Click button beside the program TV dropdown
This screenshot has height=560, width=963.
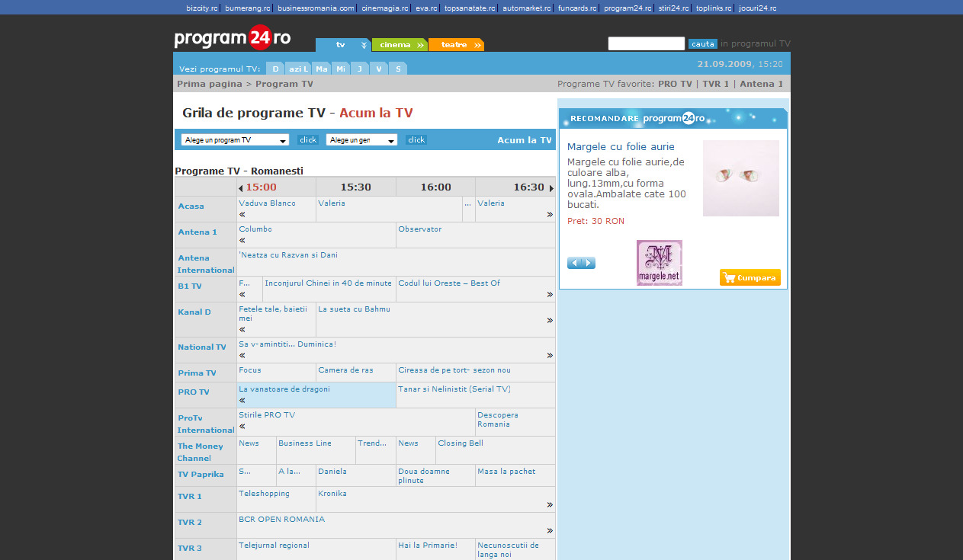[308, 140]
